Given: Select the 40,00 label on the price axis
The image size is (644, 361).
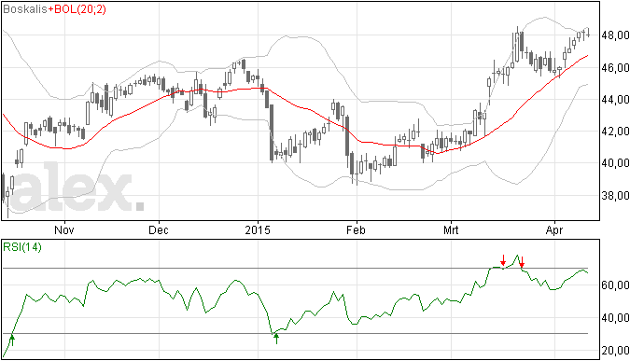Looking at the screenshot, I should coord(615,163).
